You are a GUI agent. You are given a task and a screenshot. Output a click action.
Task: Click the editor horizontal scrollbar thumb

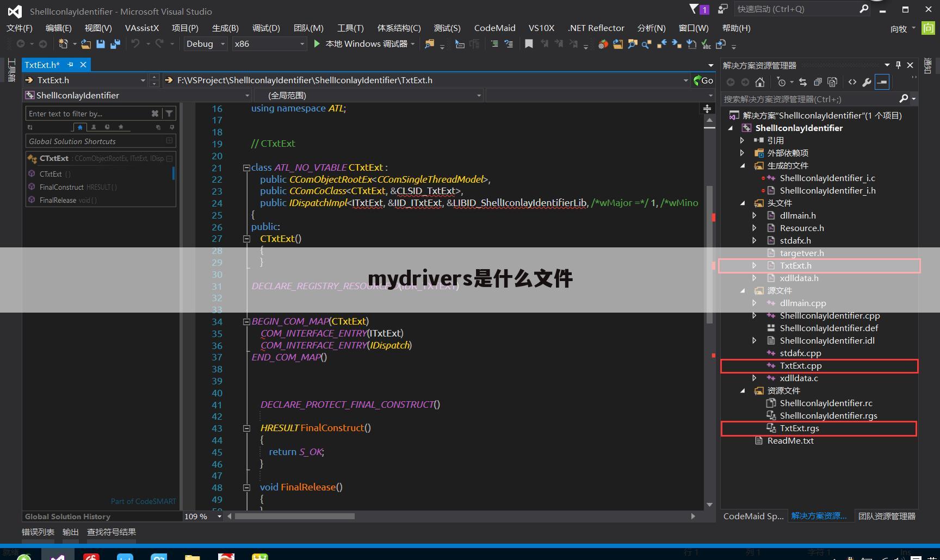click(x=295, y=517)
